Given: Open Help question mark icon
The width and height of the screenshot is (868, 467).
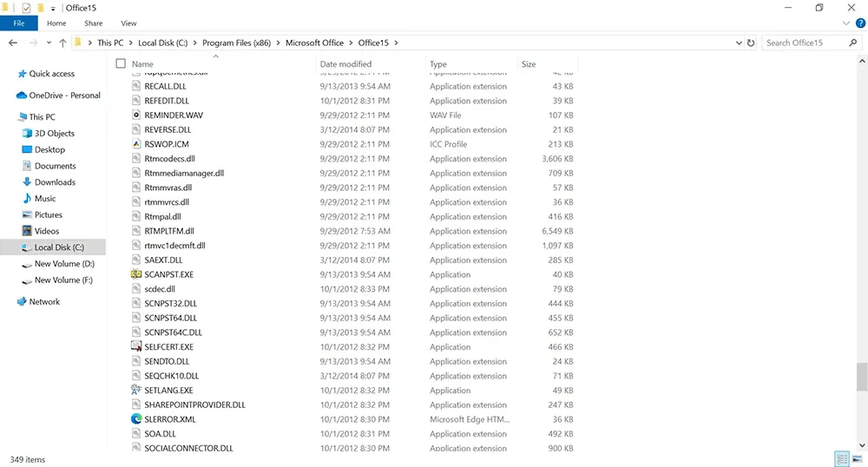Looking at the screenshot, I should (x=860, y=23).
